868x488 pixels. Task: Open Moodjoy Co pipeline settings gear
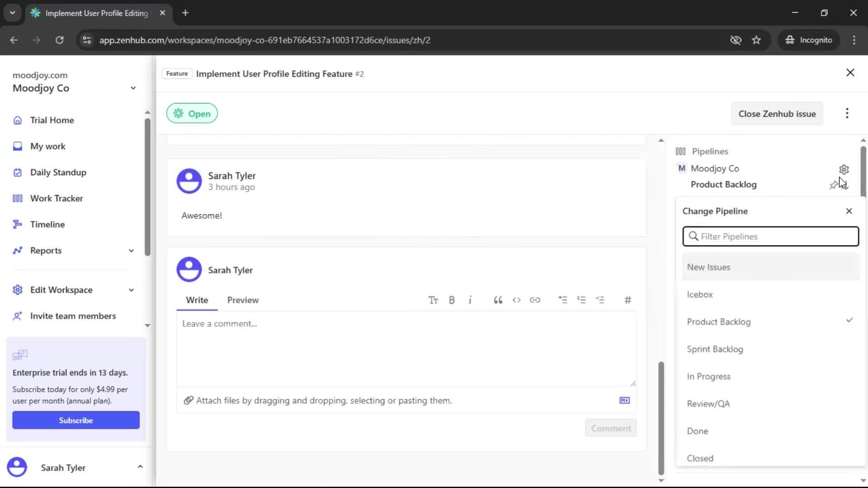click(x=844, y=169)
